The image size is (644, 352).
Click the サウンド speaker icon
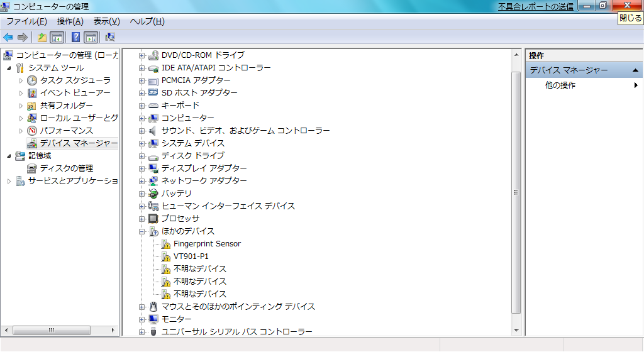153,131
